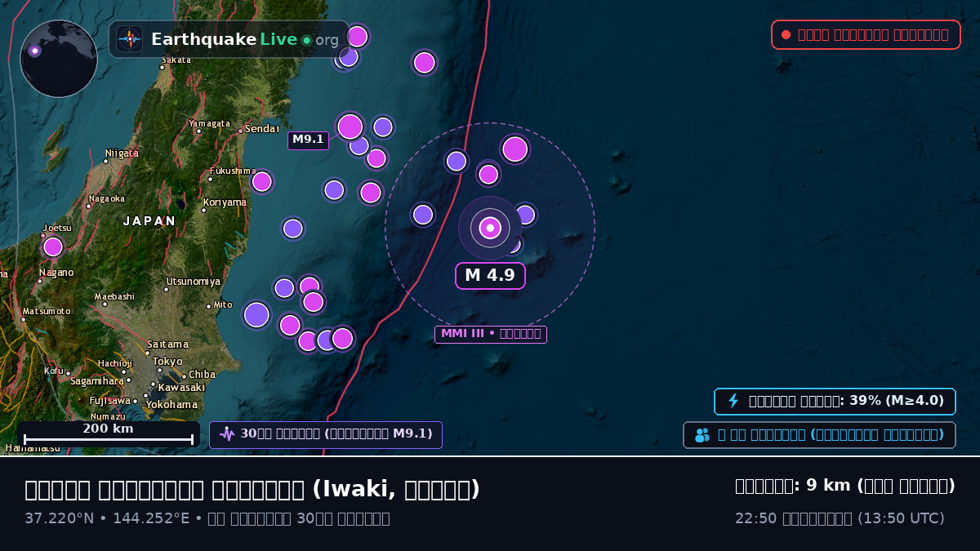The height and width of the screenshot is (551, 980).
Task: Click the Mito city label
Action: coord(223,305)
